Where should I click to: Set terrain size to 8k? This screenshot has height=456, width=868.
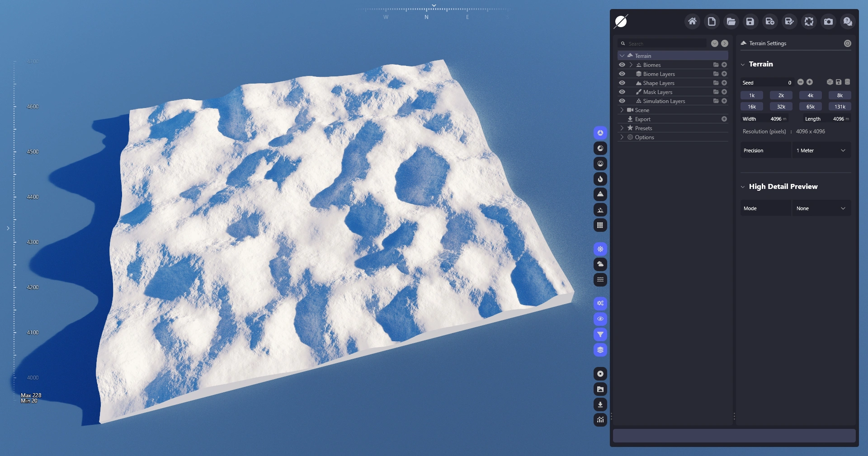click(840, 95)
